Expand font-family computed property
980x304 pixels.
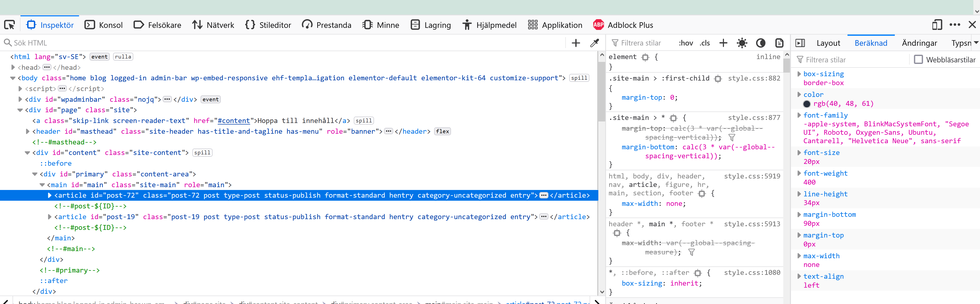[x=799, y=115]
